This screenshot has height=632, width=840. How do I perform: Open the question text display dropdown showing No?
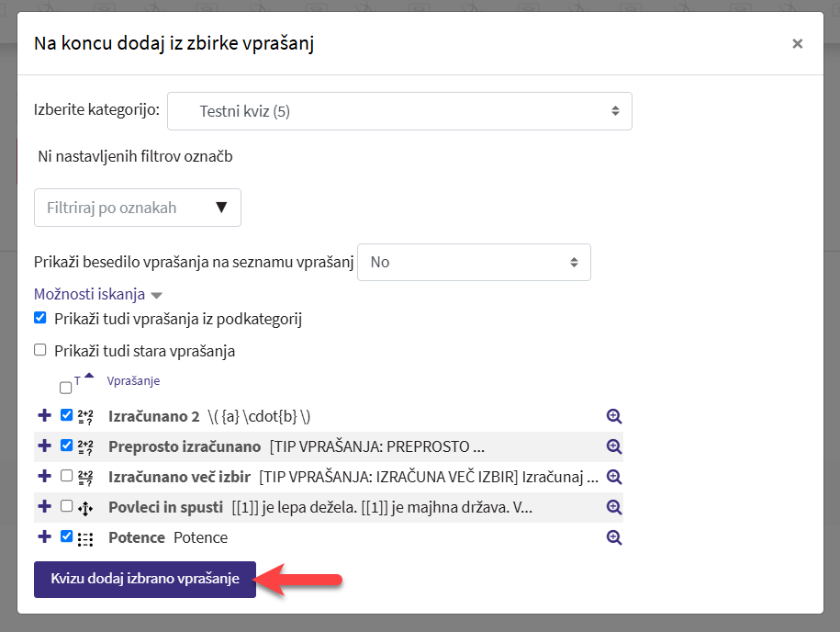[x=474, y=262]
